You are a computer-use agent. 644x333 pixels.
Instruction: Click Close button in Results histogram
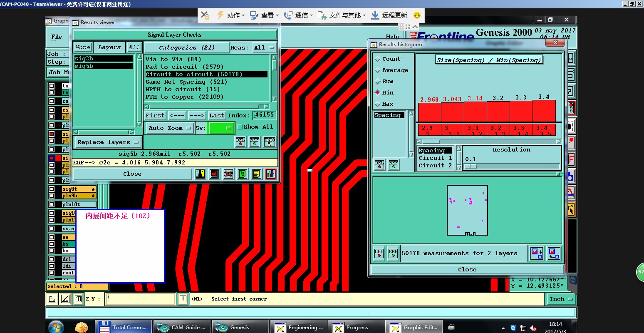(x=467, y=270)
